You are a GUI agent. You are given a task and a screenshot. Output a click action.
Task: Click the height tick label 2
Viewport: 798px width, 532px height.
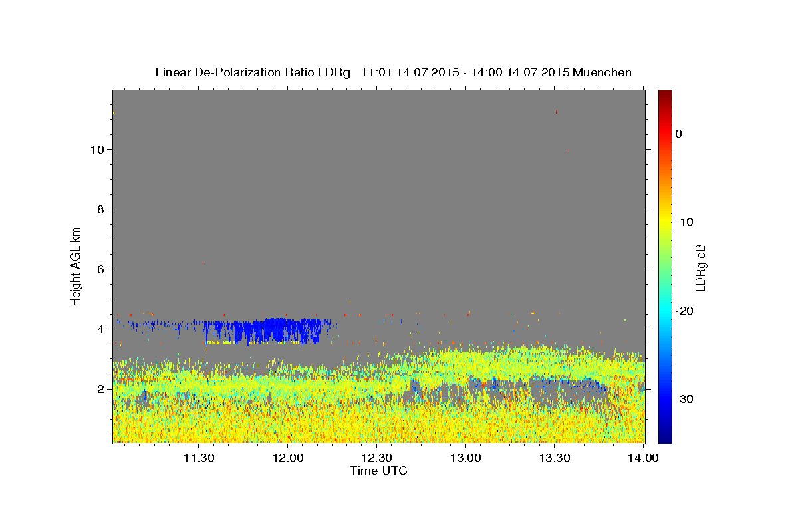coord(102,389)
